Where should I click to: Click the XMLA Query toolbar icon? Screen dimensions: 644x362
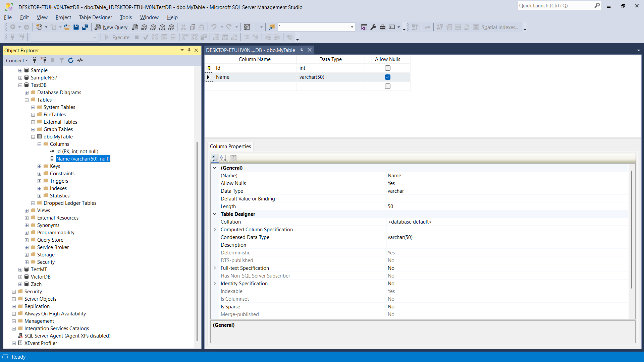coord(162,27)
